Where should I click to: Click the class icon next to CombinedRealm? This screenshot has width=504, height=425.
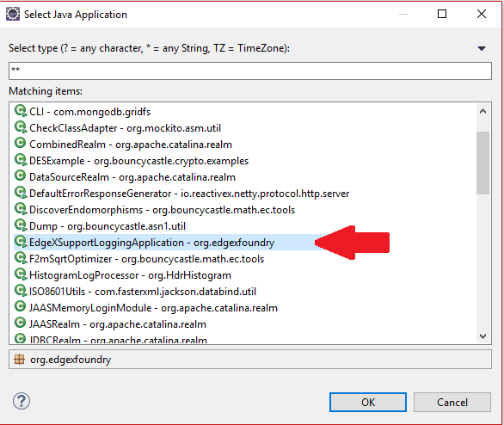pos(21,144)
